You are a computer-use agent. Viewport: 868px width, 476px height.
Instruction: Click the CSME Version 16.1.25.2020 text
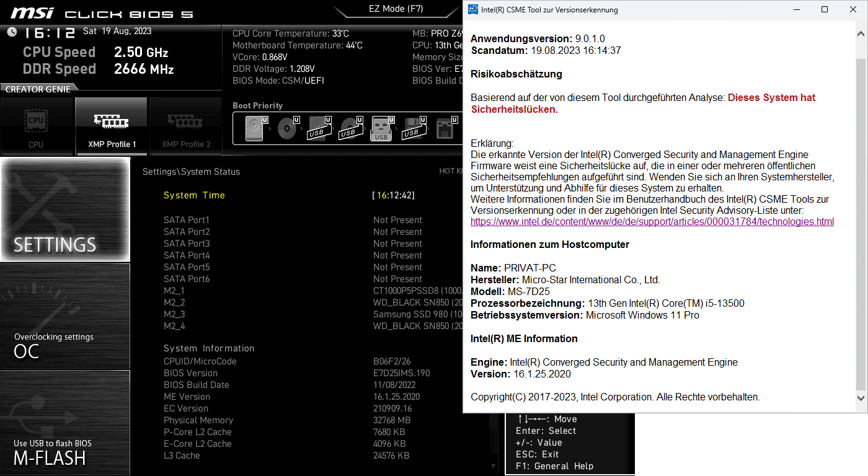[x=521, y=374]
